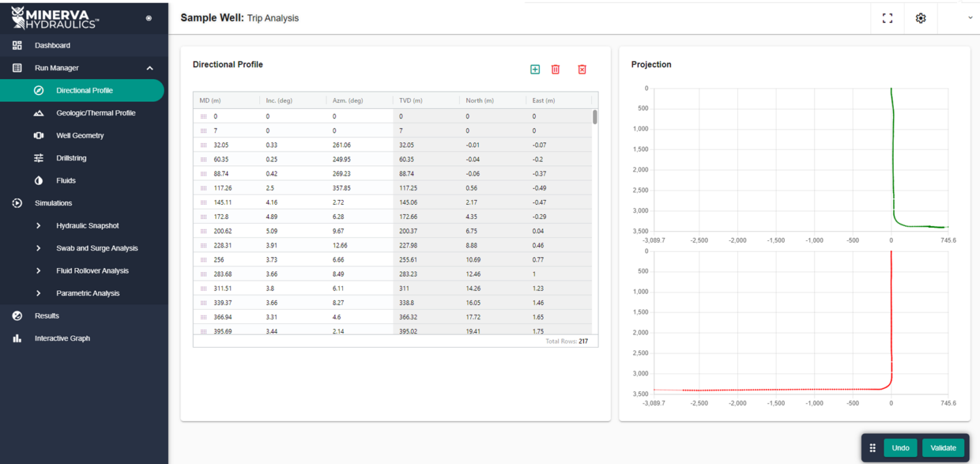Screen dimensions: 980x464
Task: Open Geologic/Thermal Profile page
Action: [95, 113]
